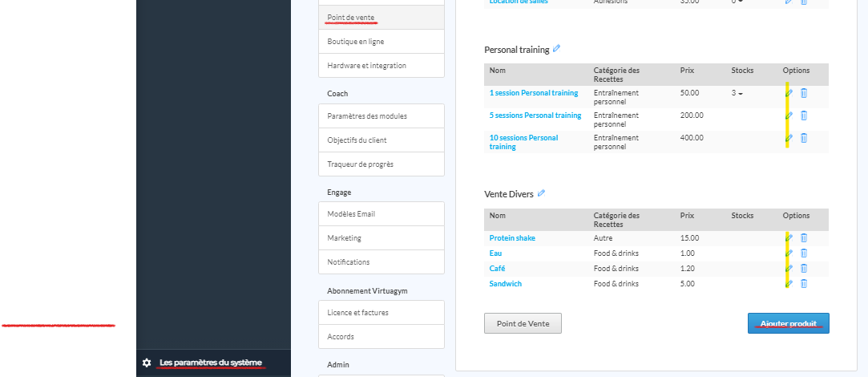Open the Point de vente settings section

[382, 17]
